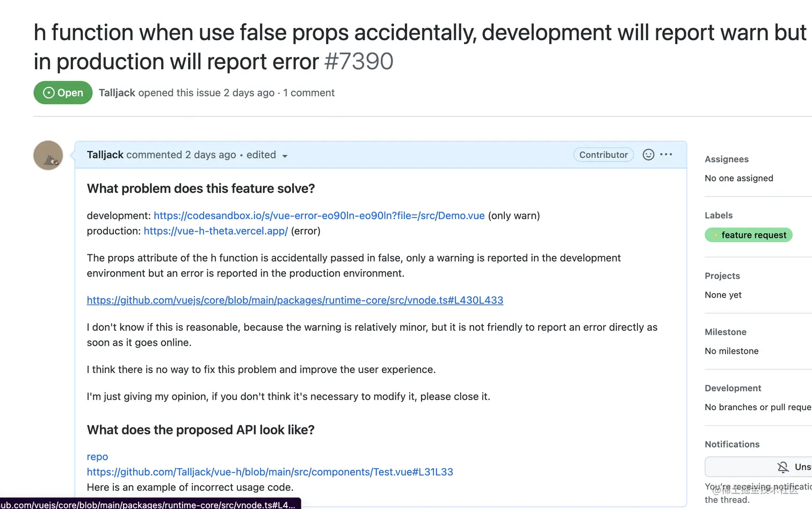This screenshot has width=812, height=509.
Task: Click the bell-slash unsubscribe icon
Action: tap(783, 467)
